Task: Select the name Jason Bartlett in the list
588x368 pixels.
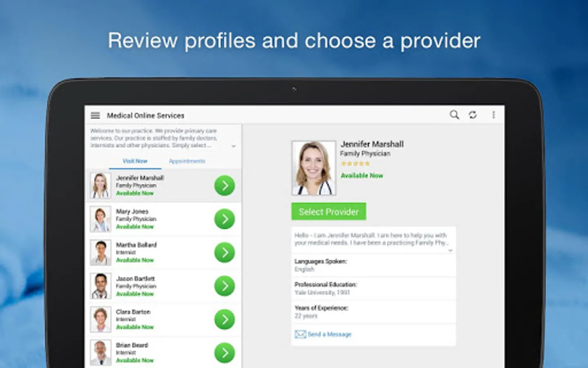Action: pyautogui.click(x=135, y=278)
